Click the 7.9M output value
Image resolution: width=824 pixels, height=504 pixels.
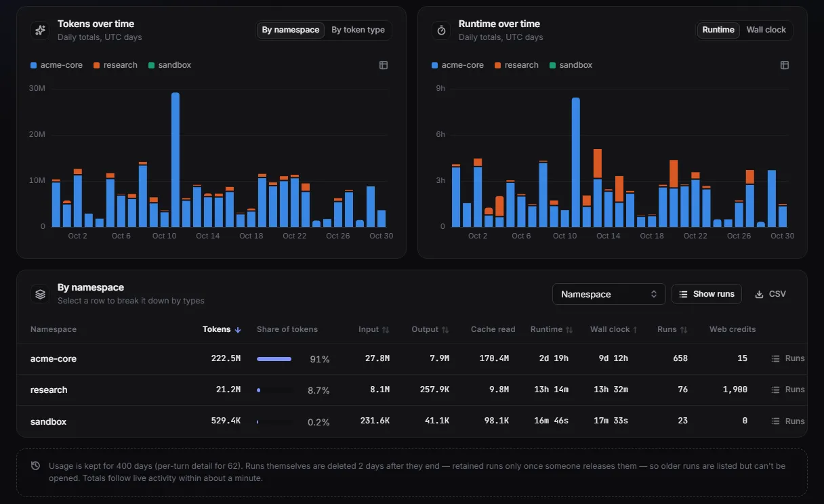[440, 358]
